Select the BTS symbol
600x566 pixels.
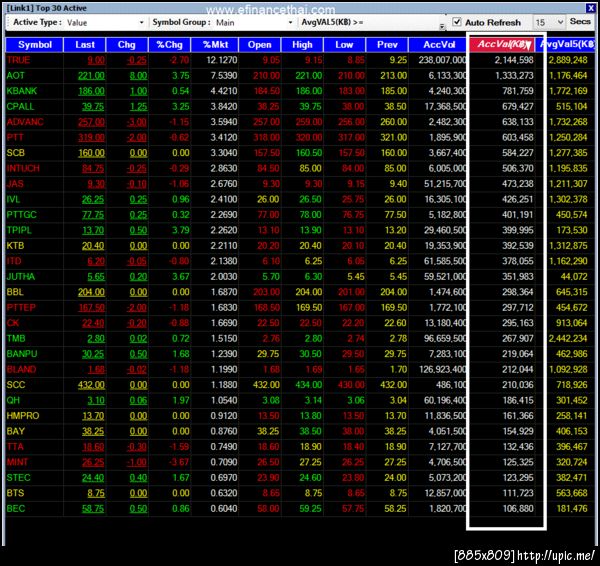point(15,493)
